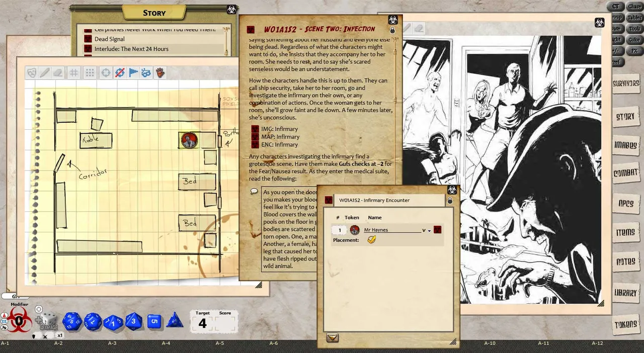644x353 pixels.
Task: Open Mr Haynes NPC record link
Action: tap(438, 230)
